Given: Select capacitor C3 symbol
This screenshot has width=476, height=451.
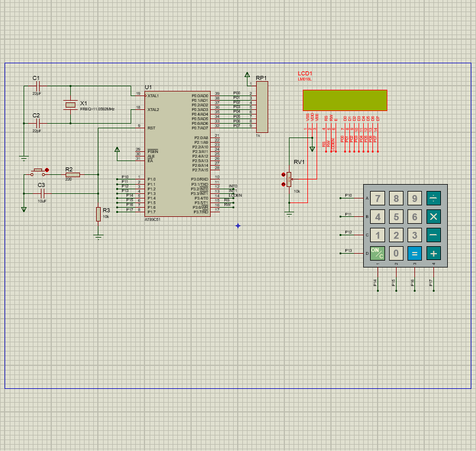Looking at the screenshot, I should point(43,193).
